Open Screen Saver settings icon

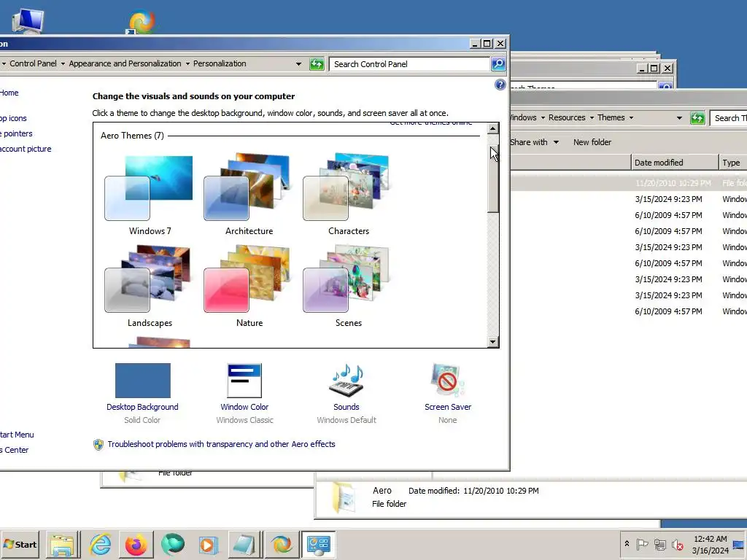[447, 381]
